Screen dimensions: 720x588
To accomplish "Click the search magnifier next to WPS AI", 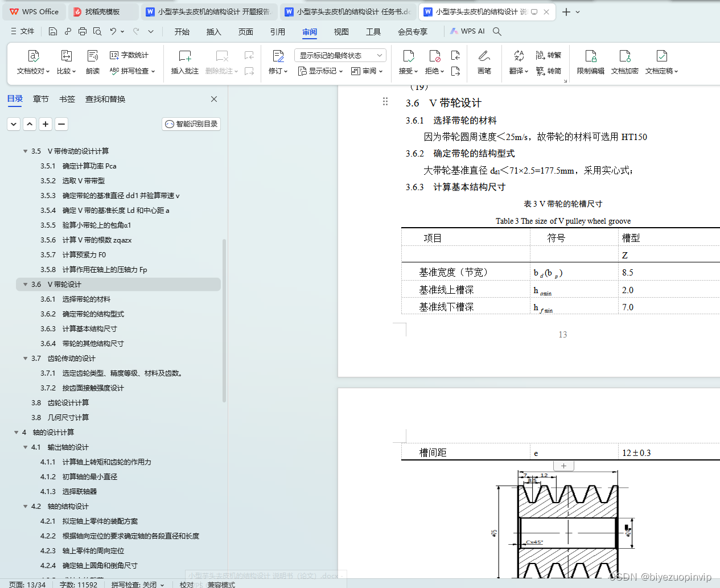I will click(x=497, y=31).
